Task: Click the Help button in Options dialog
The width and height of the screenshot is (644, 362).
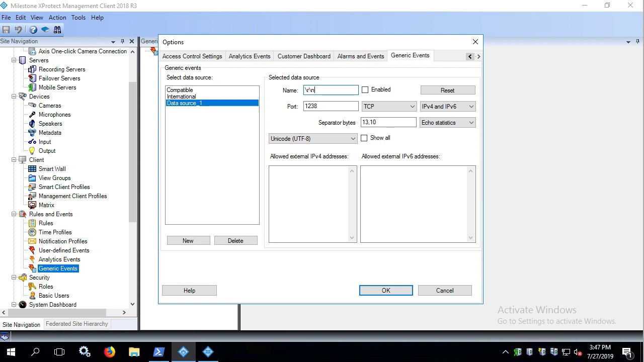Action: pos(189,291)
